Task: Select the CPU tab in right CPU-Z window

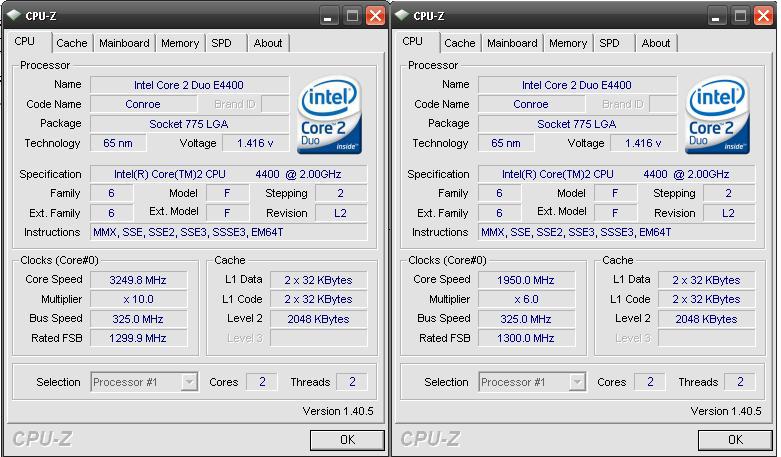Action: tap(412, 41)
